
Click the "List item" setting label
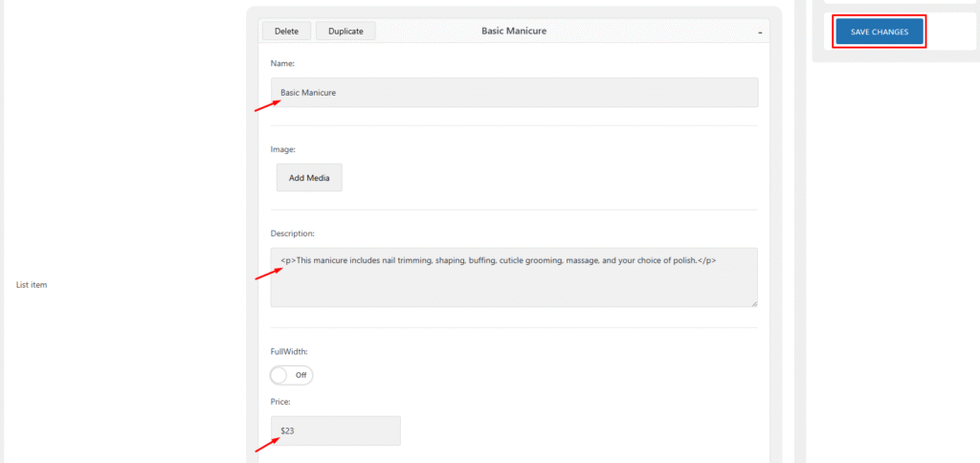click(x=33, y=285)
